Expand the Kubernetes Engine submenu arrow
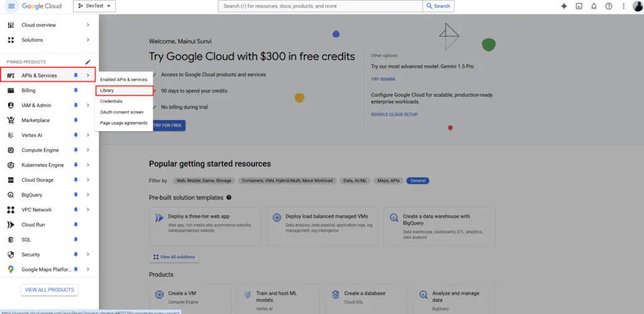 coord(88,165)
